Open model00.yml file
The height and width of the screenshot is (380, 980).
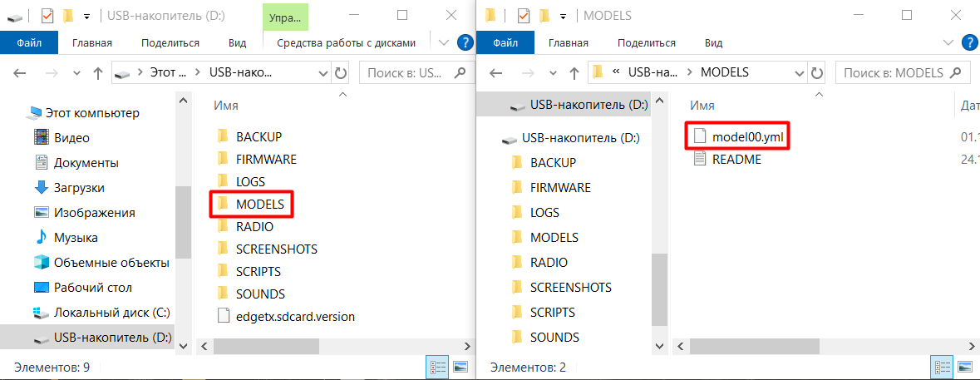click(x=746, y=136)
